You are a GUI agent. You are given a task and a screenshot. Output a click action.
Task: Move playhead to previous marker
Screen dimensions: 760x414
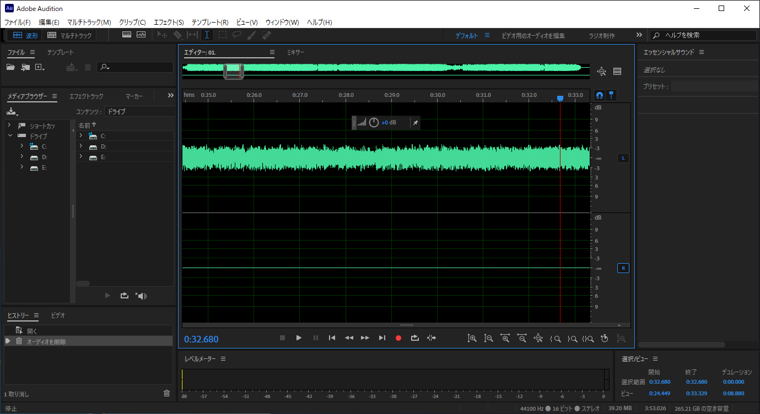[x=332, y=338]
